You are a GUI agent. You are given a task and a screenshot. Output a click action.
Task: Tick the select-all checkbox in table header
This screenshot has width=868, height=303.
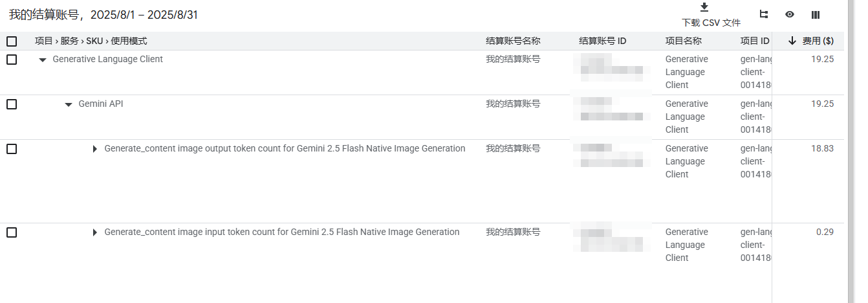coord(12,41)
